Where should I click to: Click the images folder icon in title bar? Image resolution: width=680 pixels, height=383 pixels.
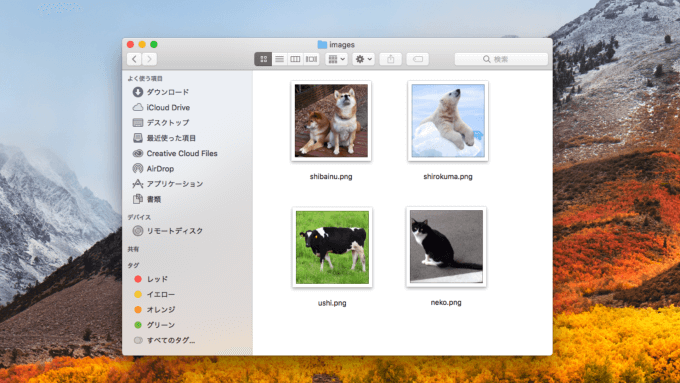point(322,44)
